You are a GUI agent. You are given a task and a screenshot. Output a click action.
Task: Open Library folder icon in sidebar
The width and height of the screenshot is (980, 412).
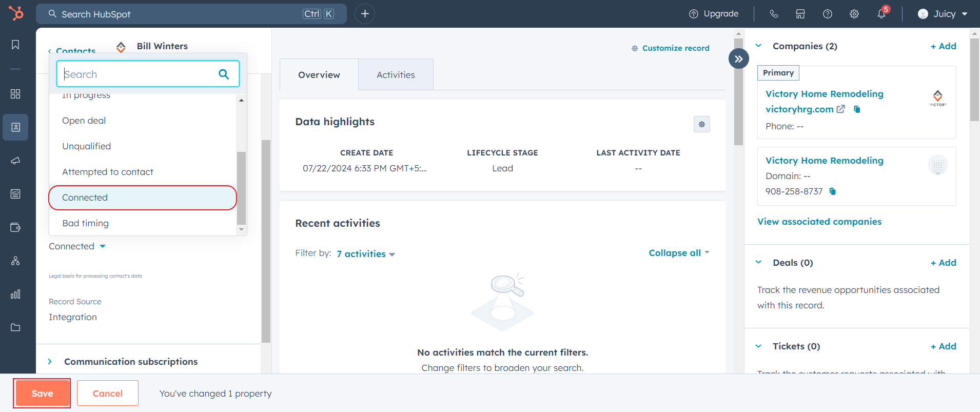[15, 327]
